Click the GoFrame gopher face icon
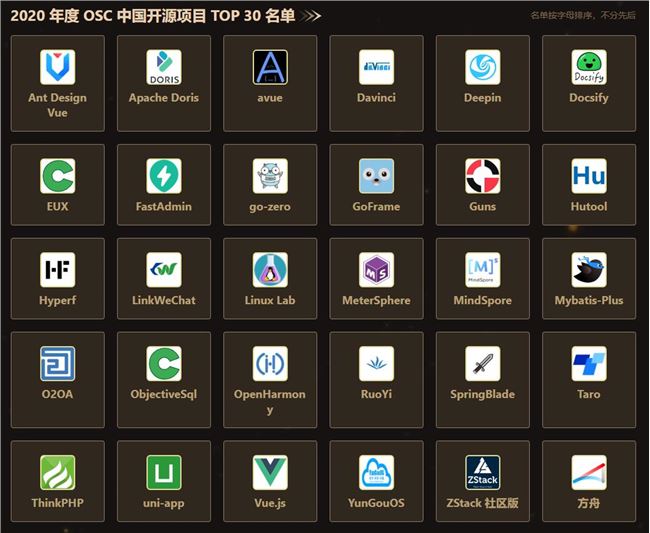 [376, 176]
